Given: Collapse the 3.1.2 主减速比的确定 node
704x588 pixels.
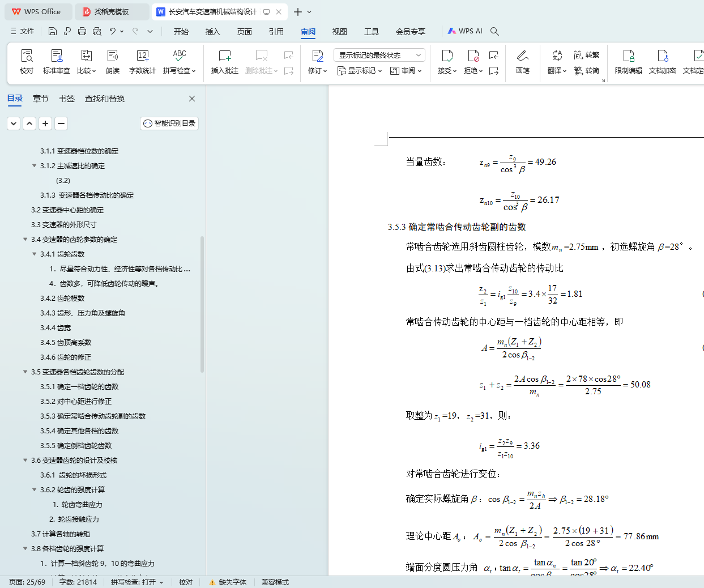Looking at the screenshot, I should point(35,166).
